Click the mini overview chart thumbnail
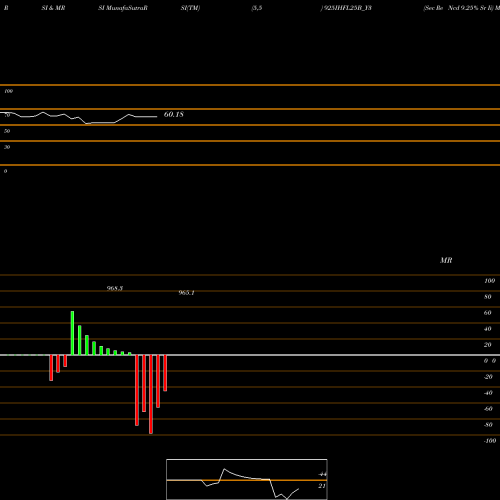 pyautogui.click(x=247, y=479)
